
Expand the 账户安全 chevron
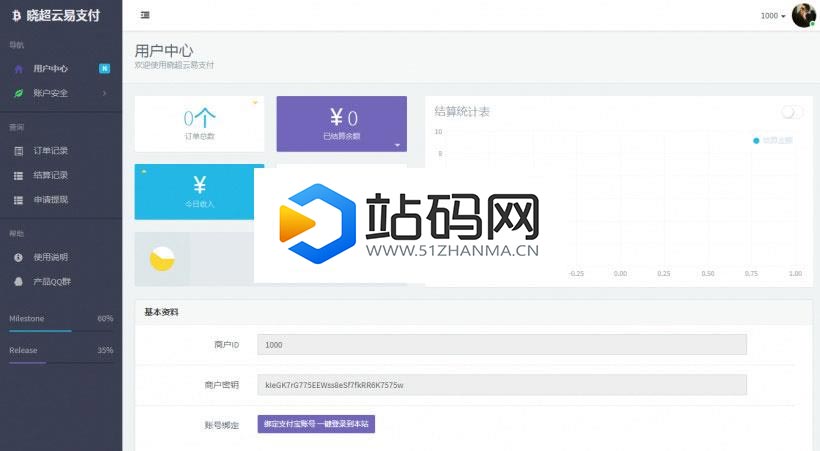[105, 93]
